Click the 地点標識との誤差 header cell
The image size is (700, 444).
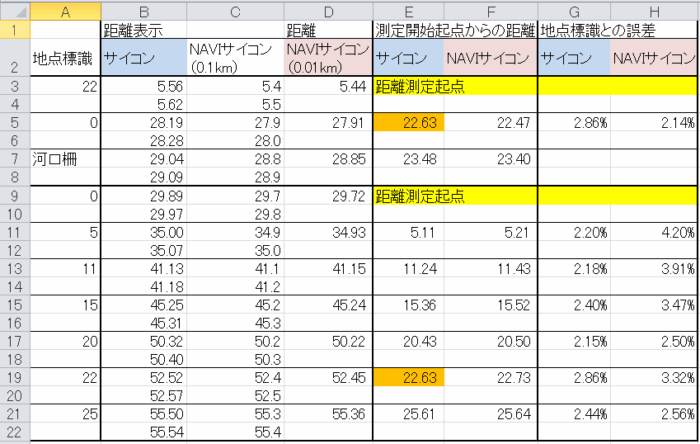617,30
